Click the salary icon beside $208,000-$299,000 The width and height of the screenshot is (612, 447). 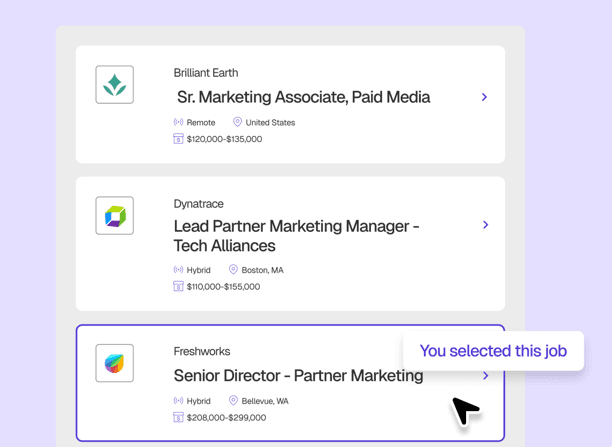178,417
